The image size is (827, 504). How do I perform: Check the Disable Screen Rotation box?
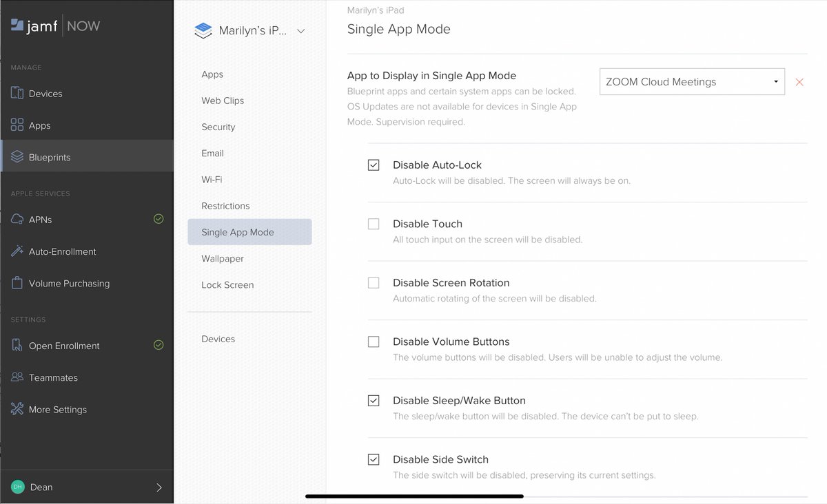(x=374, y=283)
